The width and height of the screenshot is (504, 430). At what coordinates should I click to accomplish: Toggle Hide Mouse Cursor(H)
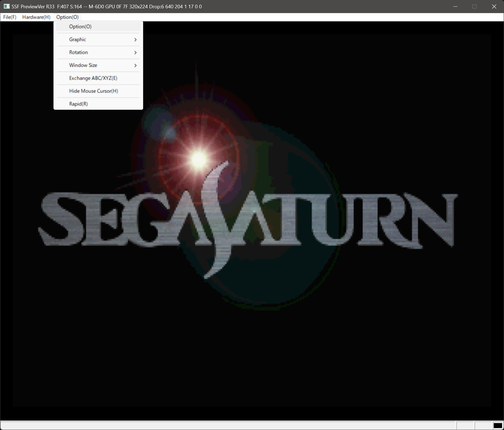click(x=98, y=91)
